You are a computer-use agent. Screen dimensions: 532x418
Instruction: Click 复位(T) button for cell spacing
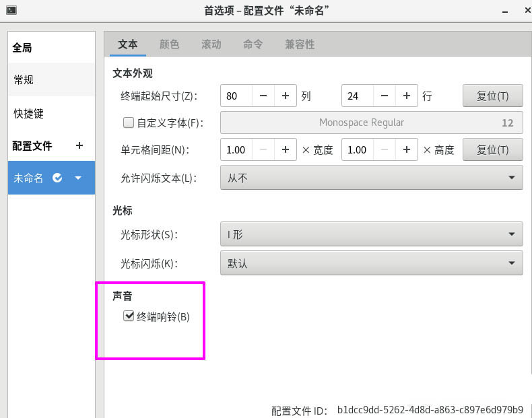coord(493,149)
